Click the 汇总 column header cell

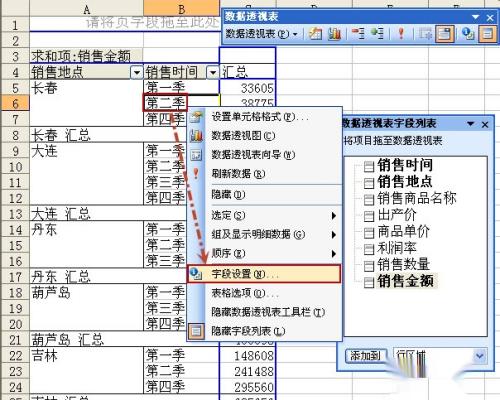pyautogui.click(x=248, y=72)
